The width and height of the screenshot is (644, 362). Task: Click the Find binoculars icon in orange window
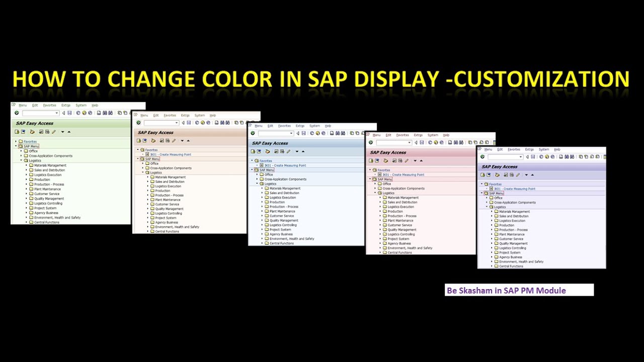(222, 123)
